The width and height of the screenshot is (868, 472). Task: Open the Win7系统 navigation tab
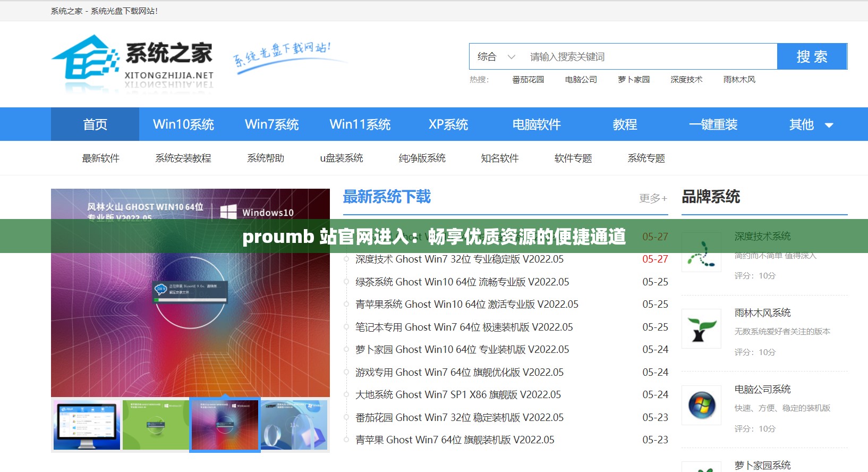click(271, 124)
